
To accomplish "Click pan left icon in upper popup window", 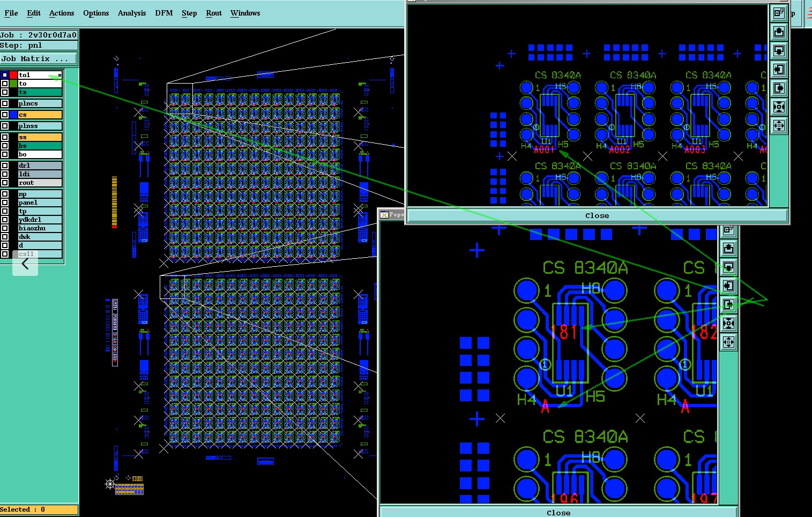I will pos(779,70).
